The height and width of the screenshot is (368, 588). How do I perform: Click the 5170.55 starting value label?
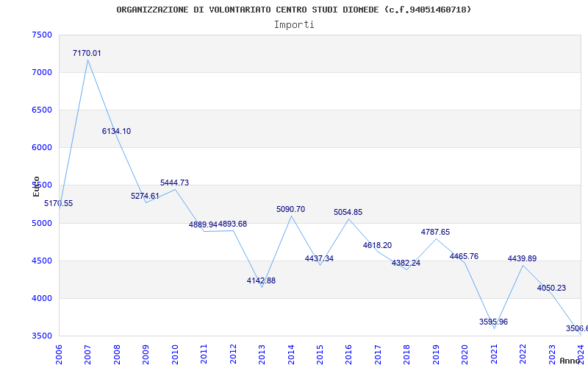[59, 204]
